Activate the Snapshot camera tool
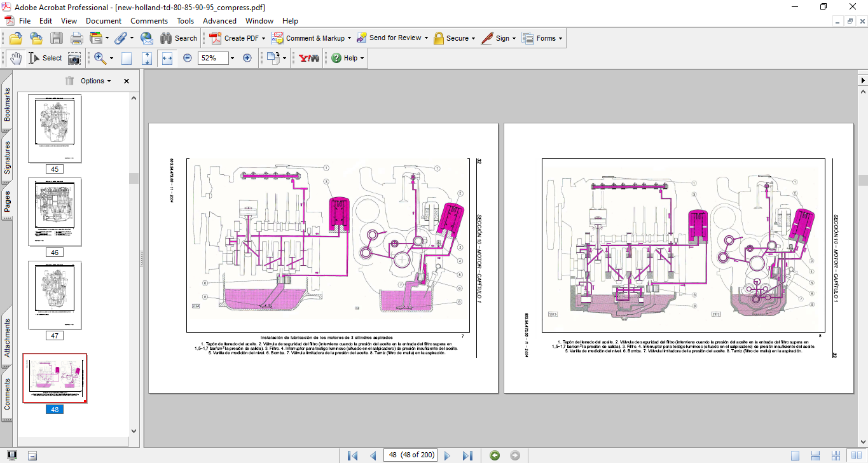 pyautogui.click(x=74, y=58)
